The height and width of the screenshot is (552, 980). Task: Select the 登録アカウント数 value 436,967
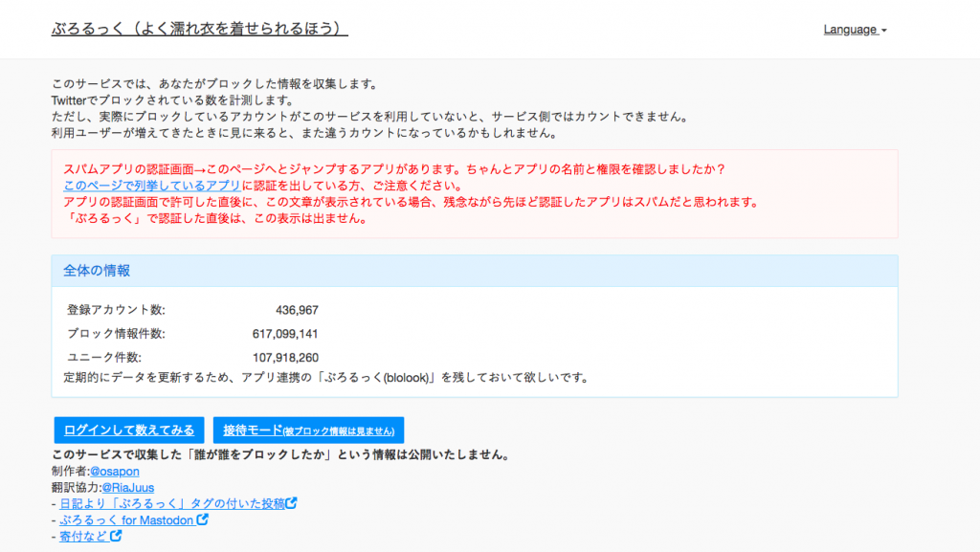click(x=297, y=310)
